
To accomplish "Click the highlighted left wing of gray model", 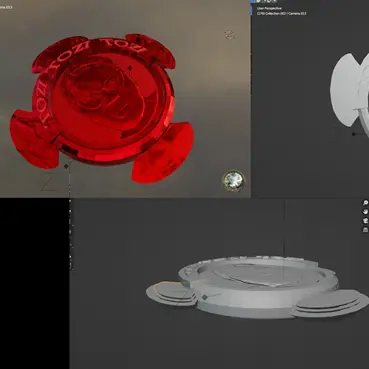I will [x=172, y=293].
